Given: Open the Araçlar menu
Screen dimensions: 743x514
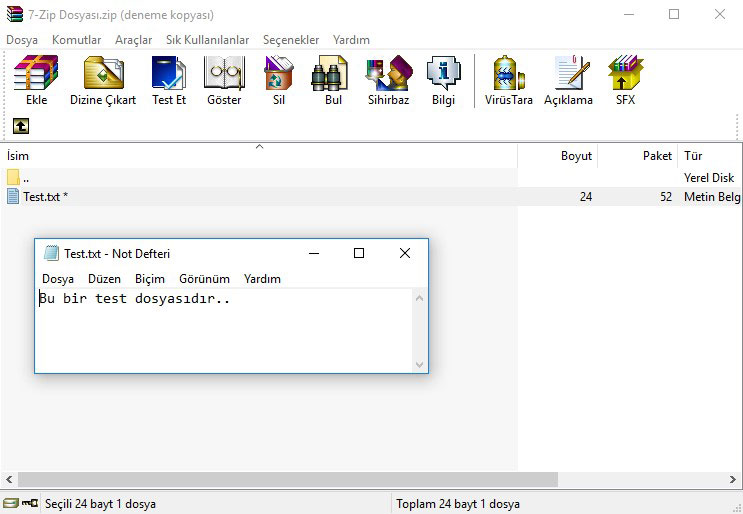Looking at the screenshot, I should [x=134, y=40].
